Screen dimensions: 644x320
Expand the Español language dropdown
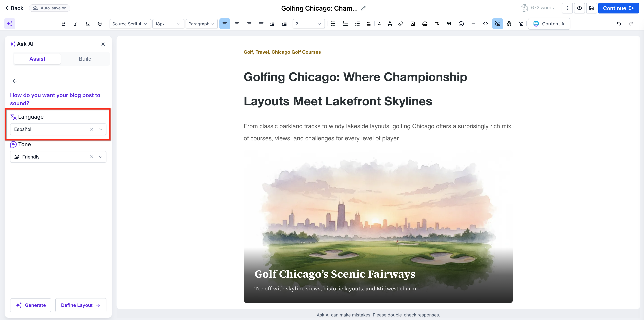[101, 129]
